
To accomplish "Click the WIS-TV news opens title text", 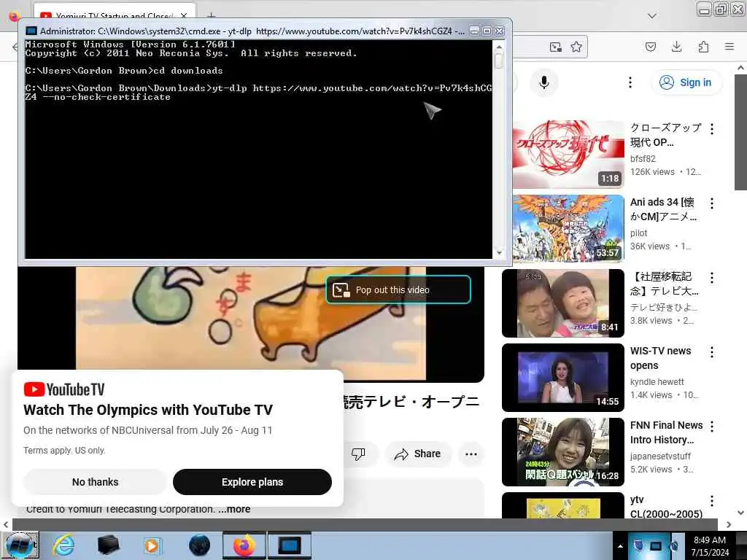I will 660,358.
